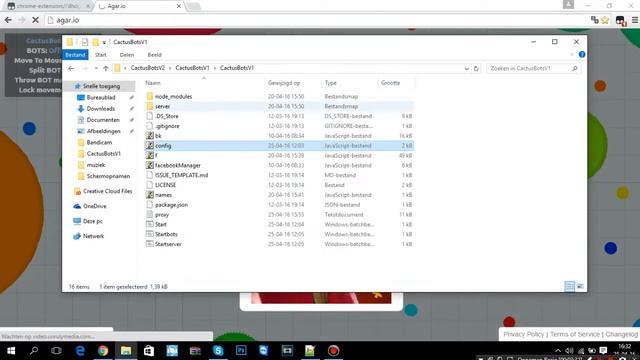The image size is (640, 360).
Task: Click CactusBotsV2 in the address path
Action: pos(148,68)
